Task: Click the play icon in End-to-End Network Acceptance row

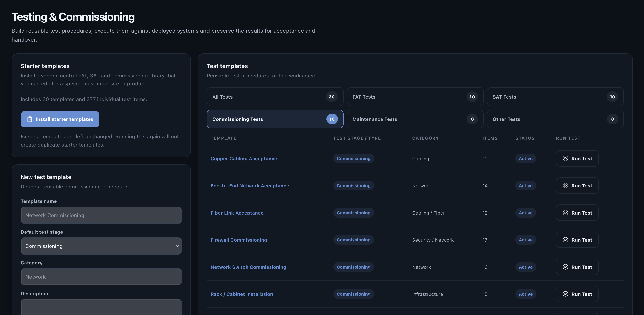Action: click(x=565, y=185)
